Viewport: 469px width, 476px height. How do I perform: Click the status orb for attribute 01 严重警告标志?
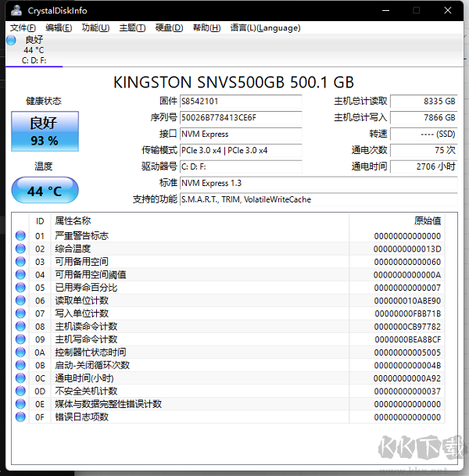tap(20, 235)
